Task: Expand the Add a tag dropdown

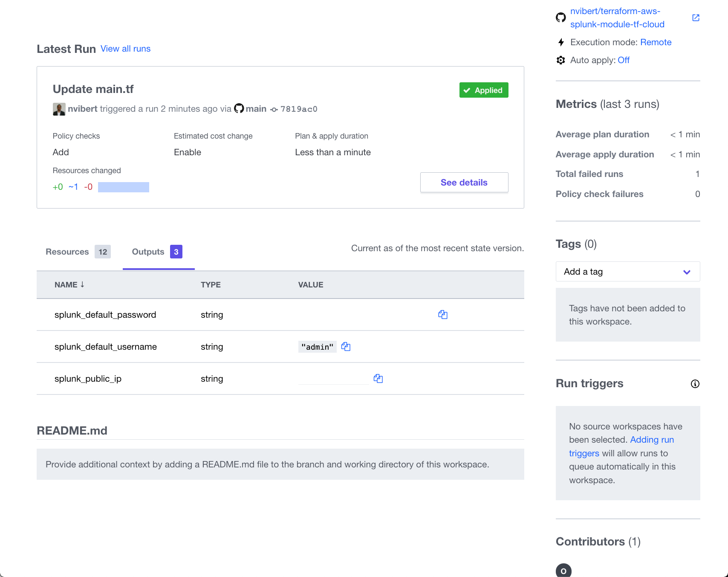Action: (x=627, y=272)
